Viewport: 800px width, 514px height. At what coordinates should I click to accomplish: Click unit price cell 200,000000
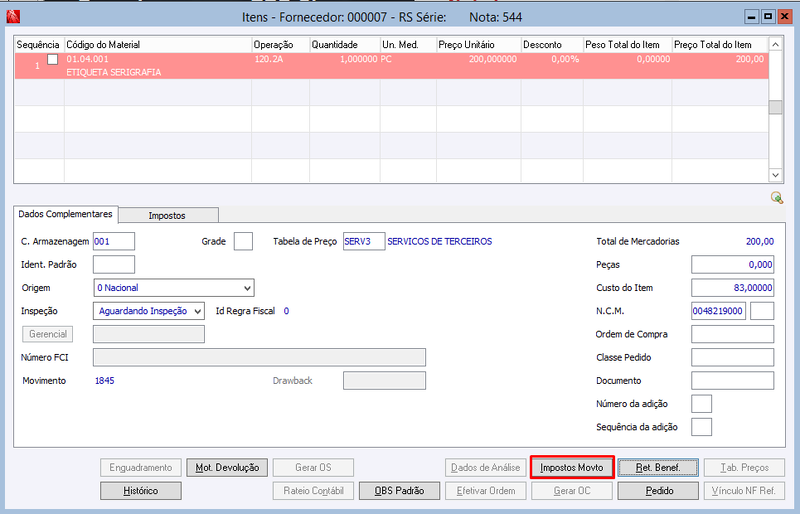pos(493,59)
